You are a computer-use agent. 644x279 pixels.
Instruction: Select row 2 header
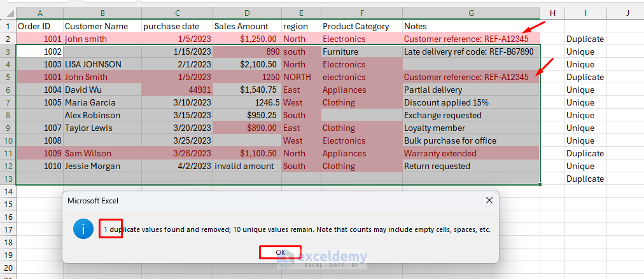(x=8, y=39)
